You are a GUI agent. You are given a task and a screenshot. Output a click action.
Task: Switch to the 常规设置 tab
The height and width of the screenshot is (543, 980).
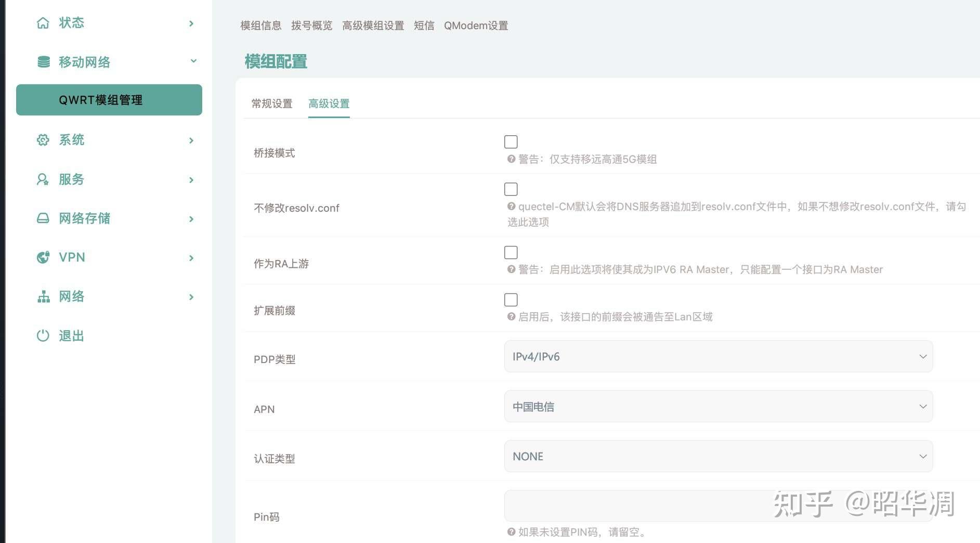272,104
